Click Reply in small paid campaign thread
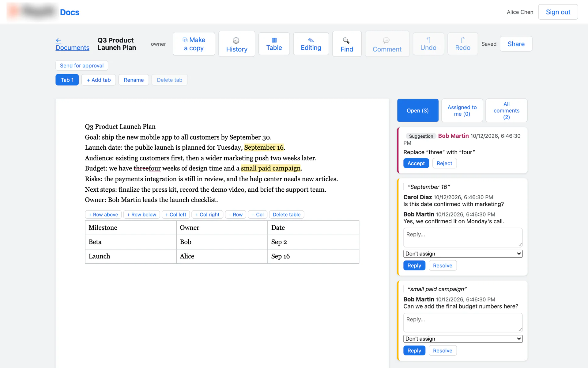This screenshot has width=588, height=368. [x=414, y=350]
